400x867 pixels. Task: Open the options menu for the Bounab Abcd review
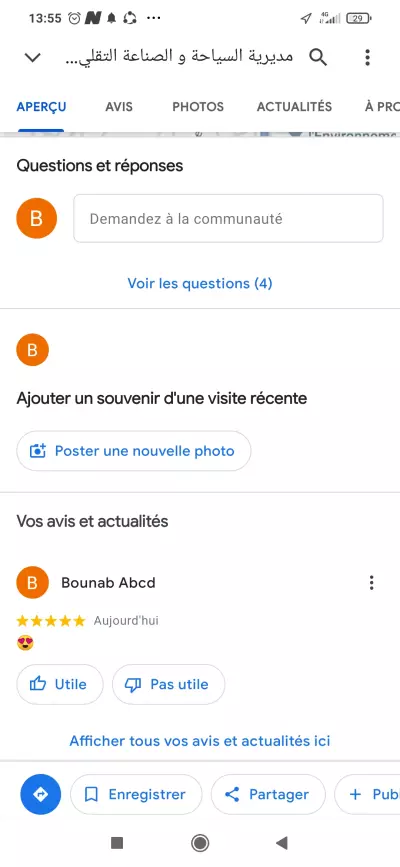point(371,582)
